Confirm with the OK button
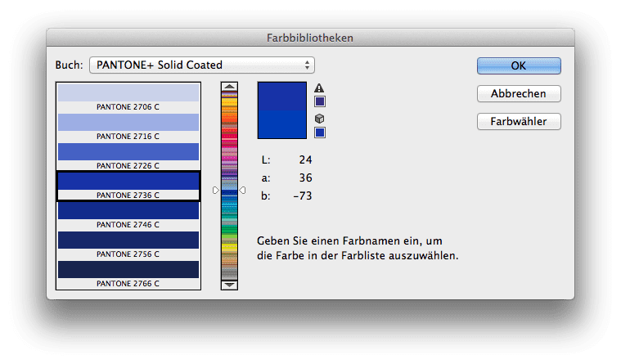This screenshot has height=364, width=621. [x=519, y=65]
